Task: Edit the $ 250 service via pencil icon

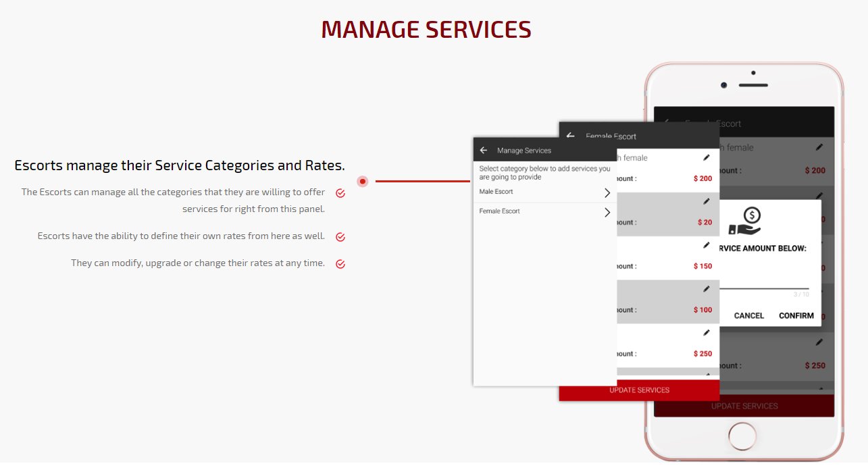Action: [x=707, y=332]
